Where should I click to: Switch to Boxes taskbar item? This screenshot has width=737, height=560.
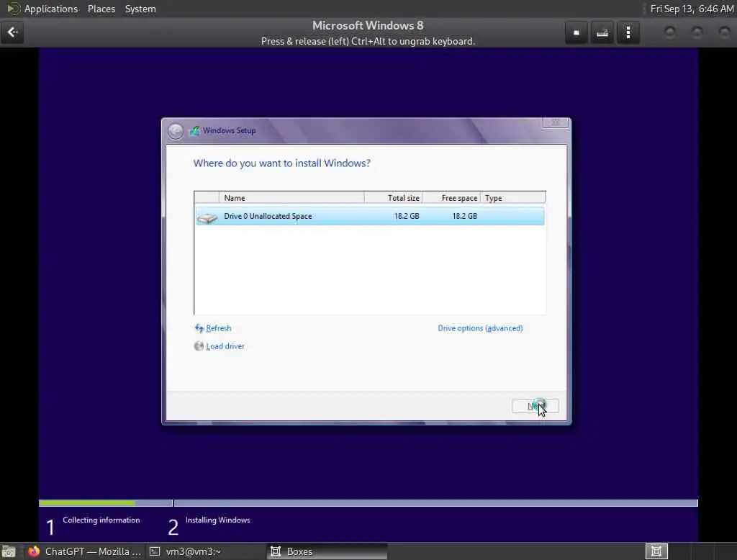(x=327, y=551)
